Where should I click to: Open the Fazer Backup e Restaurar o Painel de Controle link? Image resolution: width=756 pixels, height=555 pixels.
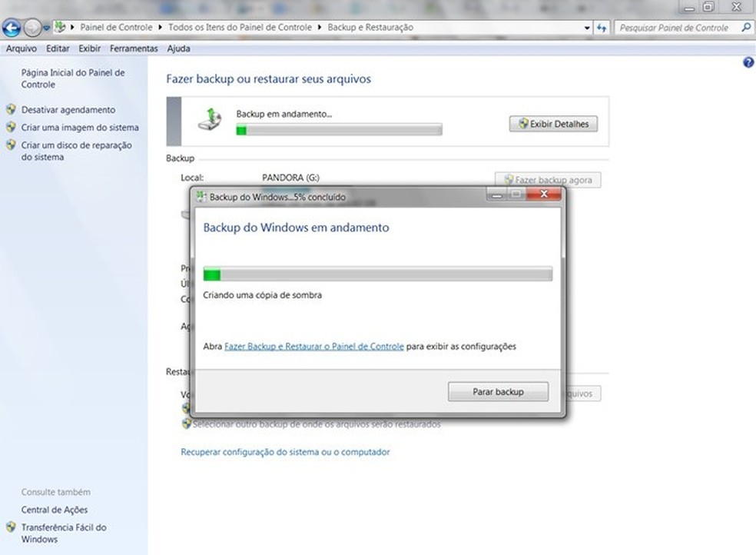pyautogui.click(x=313, y=347)
